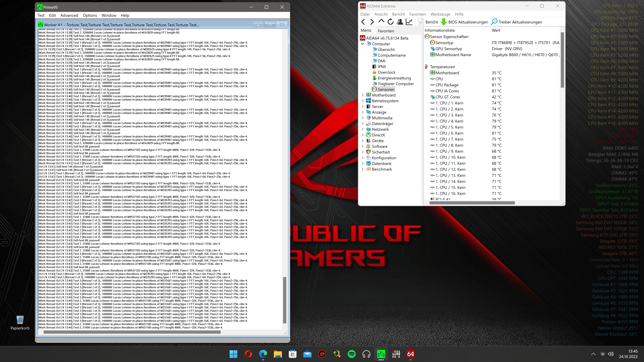Click the up-level arrow in AIDA64 toolbar

click(x=381, y=21)
